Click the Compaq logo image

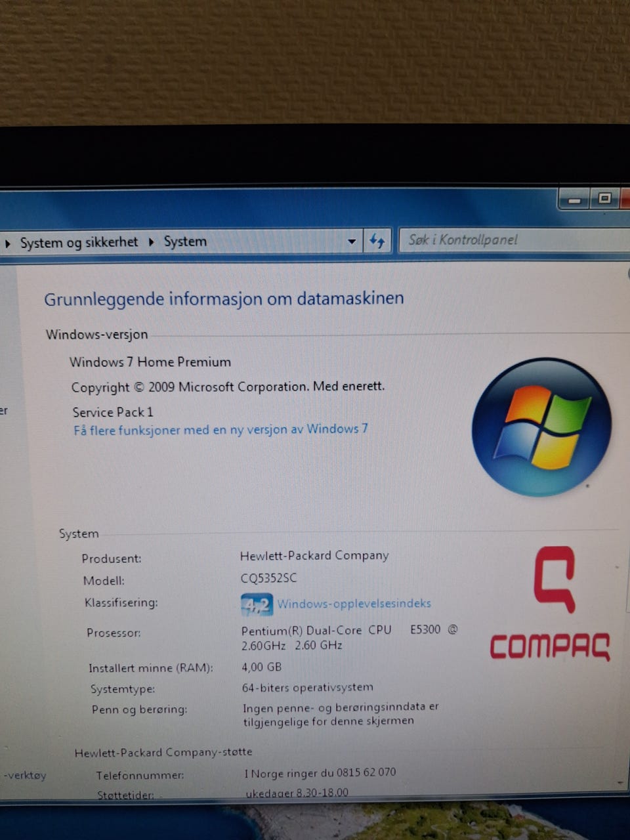(550, 604)
